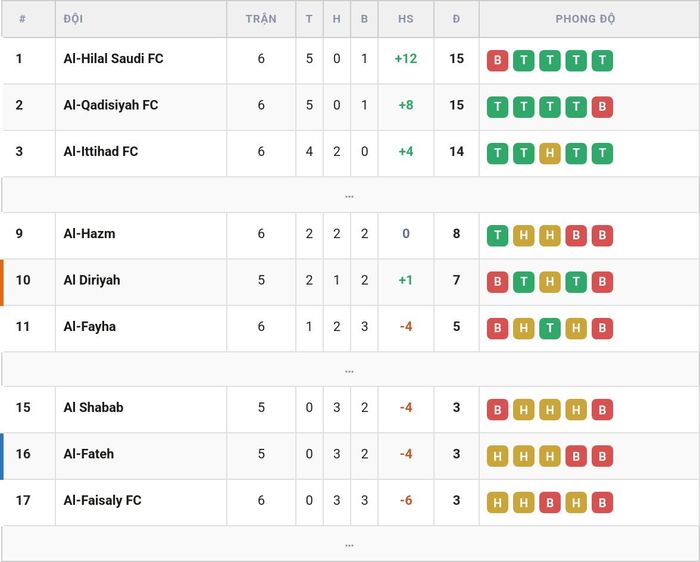
Task: Click Al-Hazm's green T form badge
Action: tap(497, 235)
